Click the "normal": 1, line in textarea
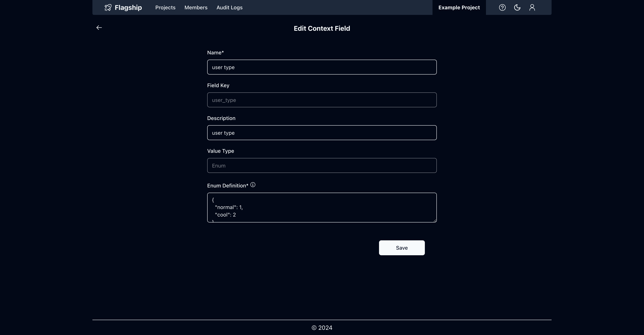The height and width of the screenshot is (335, 644). (x=229, y=207)
